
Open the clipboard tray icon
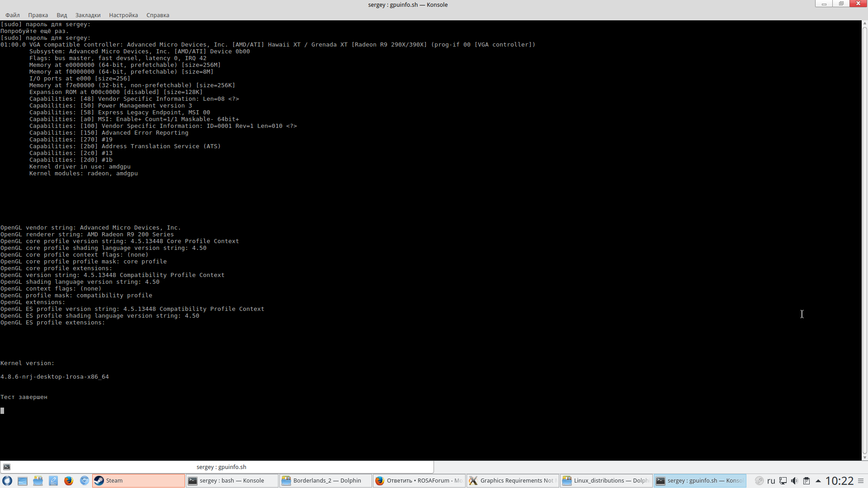(x=806, y=481)
